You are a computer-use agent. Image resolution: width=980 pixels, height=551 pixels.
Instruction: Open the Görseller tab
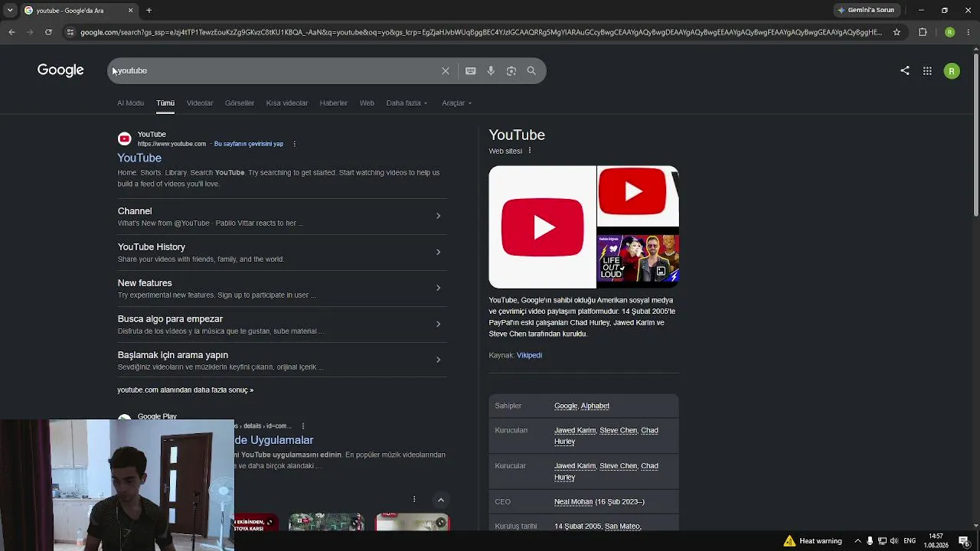point(240,103)
